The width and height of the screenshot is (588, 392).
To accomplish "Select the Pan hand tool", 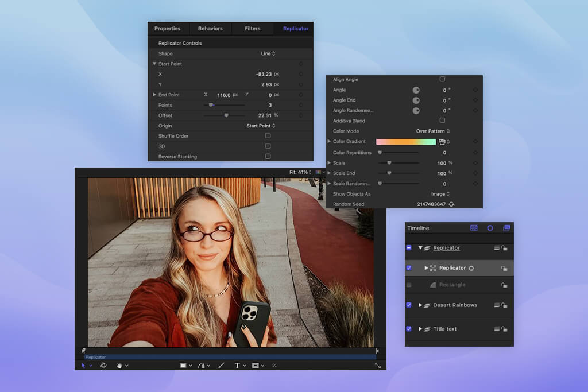I will click(x=119, y=366).
